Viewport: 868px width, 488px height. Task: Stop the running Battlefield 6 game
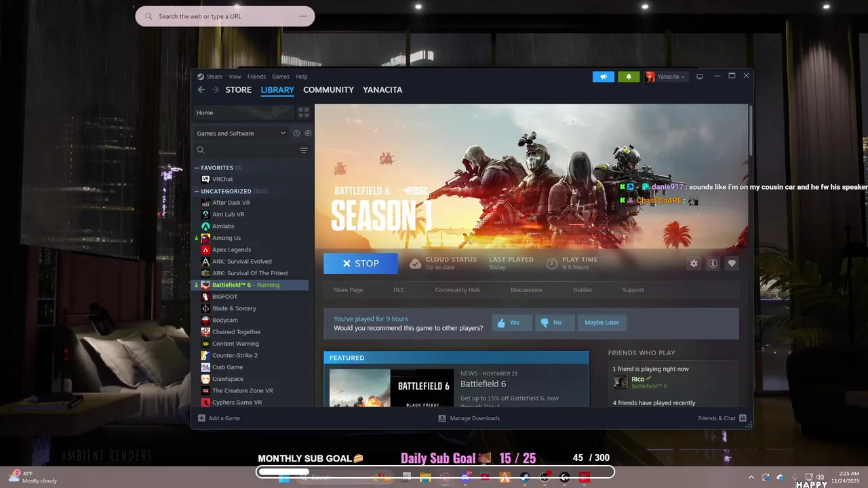tap(361, 264)
